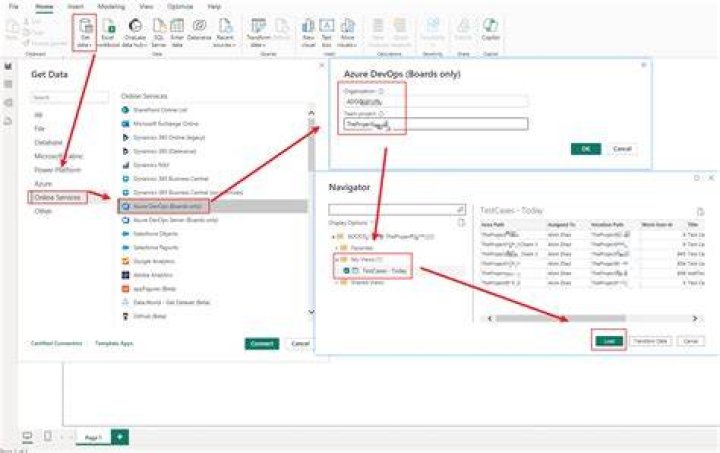Select the Power Platform category
This screenshot has height=453, width=720.
[x=57, y=170]
